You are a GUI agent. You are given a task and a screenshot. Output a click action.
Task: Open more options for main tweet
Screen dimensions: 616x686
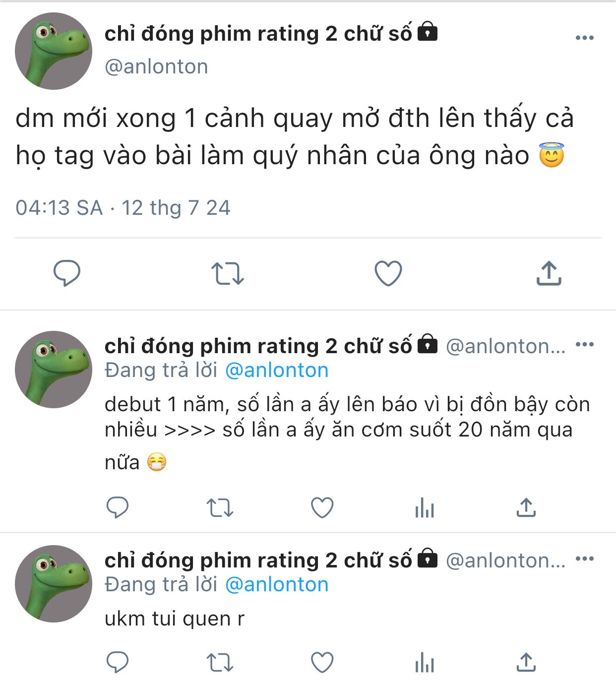pos(584,38)
